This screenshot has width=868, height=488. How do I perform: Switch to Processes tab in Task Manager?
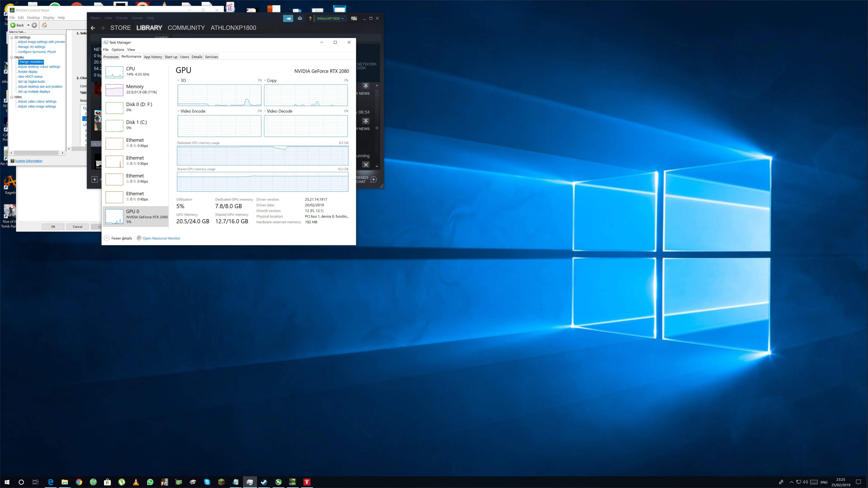[111, 57]
